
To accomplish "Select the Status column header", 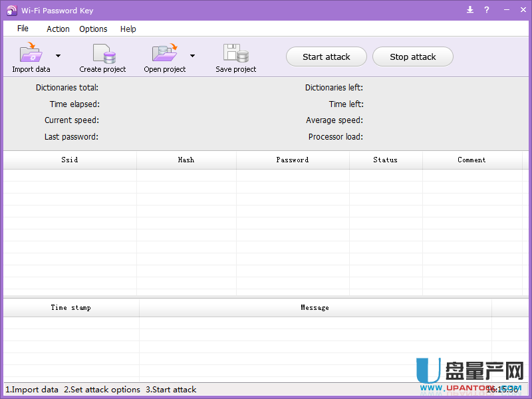I will click(386, 160).
